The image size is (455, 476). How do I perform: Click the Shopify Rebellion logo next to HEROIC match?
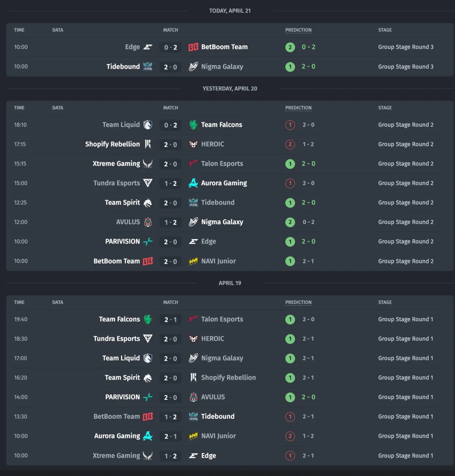click(148, 144)
